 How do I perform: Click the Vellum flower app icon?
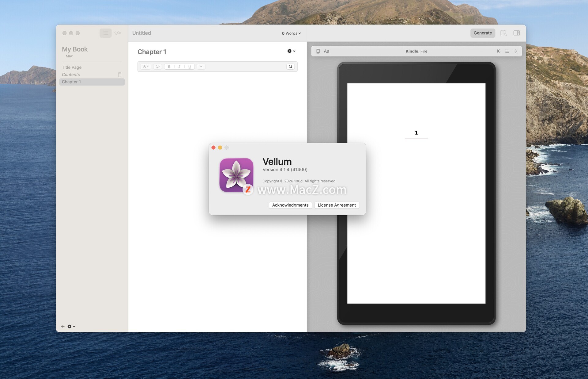[236, 175]
